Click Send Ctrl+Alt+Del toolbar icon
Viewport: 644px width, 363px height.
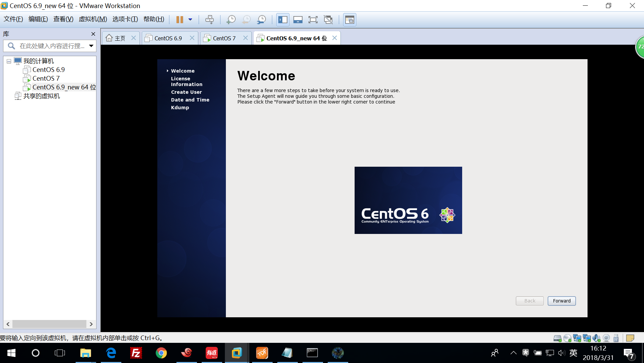click(209, 19)
